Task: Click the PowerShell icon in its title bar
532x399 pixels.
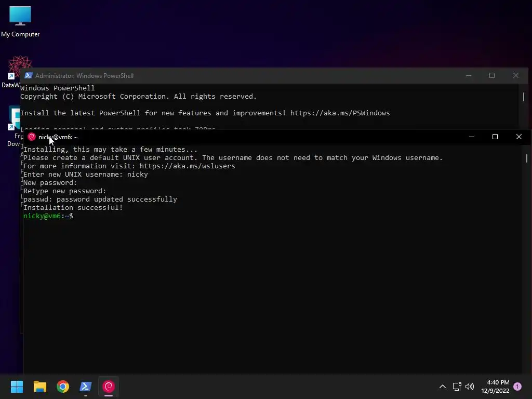Action: [29, 75]
